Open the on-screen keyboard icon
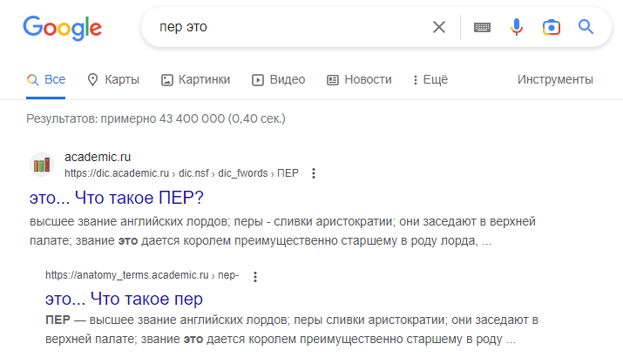The height and width of the screenshot is (364, 623). tap(482, 27)
